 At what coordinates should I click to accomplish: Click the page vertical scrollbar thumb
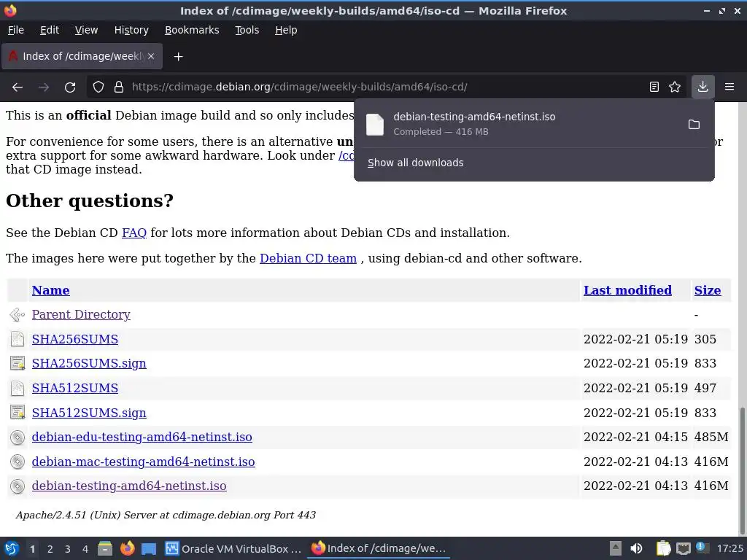pos(742,470)
